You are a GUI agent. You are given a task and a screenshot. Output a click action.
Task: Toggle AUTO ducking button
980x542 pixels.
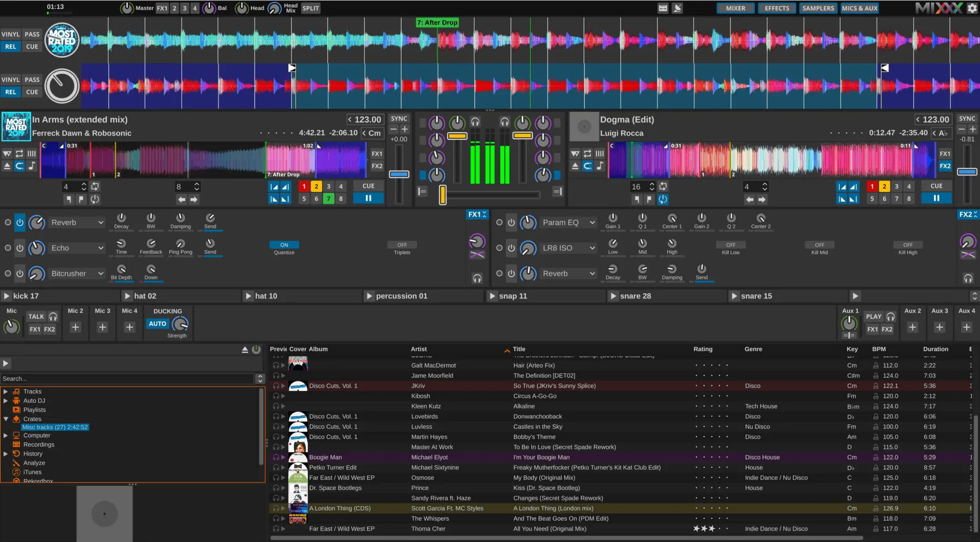[157, 324]
